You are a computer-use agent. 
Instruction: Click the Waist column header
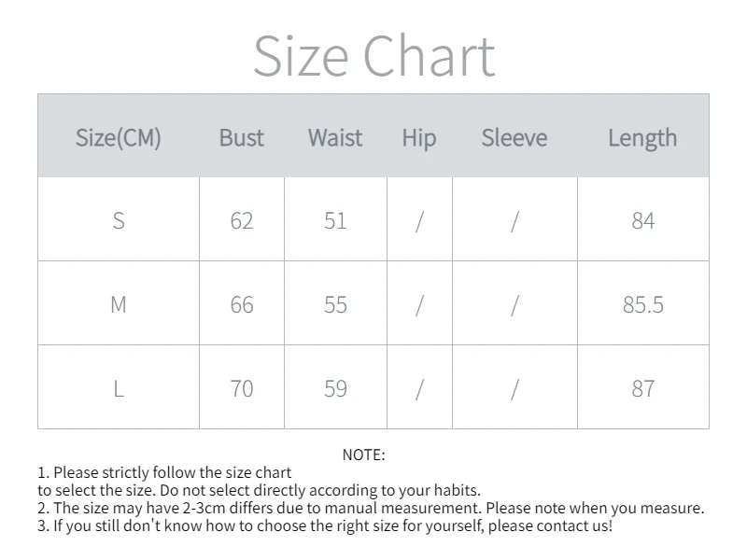tap(335, 138)
